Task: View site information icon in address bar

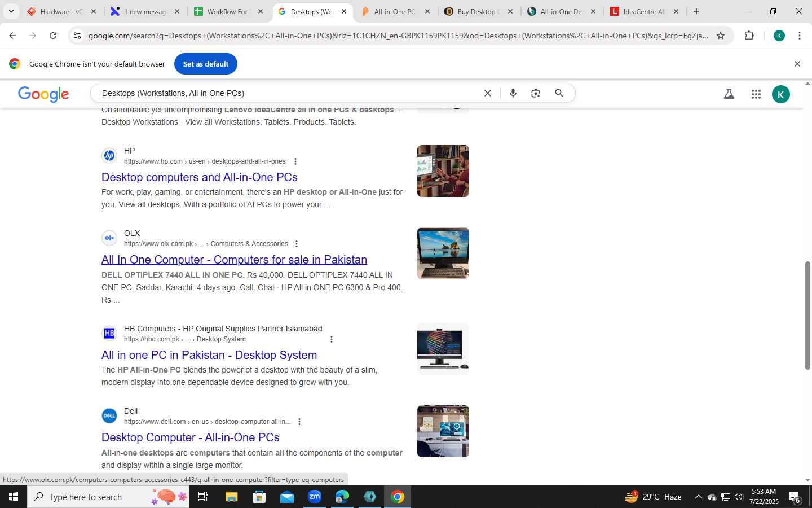Action: point(77,36)
